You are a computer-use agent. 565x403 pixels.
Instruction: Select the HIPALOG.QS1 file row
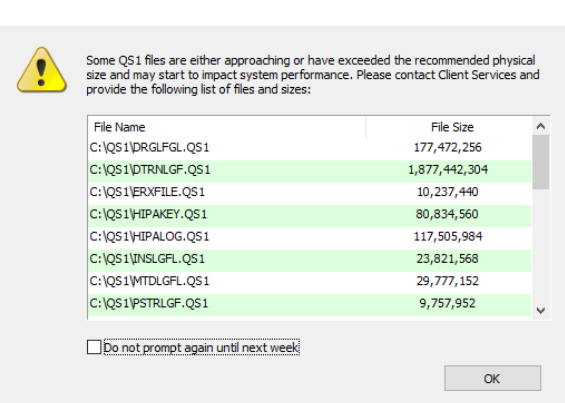310,237
